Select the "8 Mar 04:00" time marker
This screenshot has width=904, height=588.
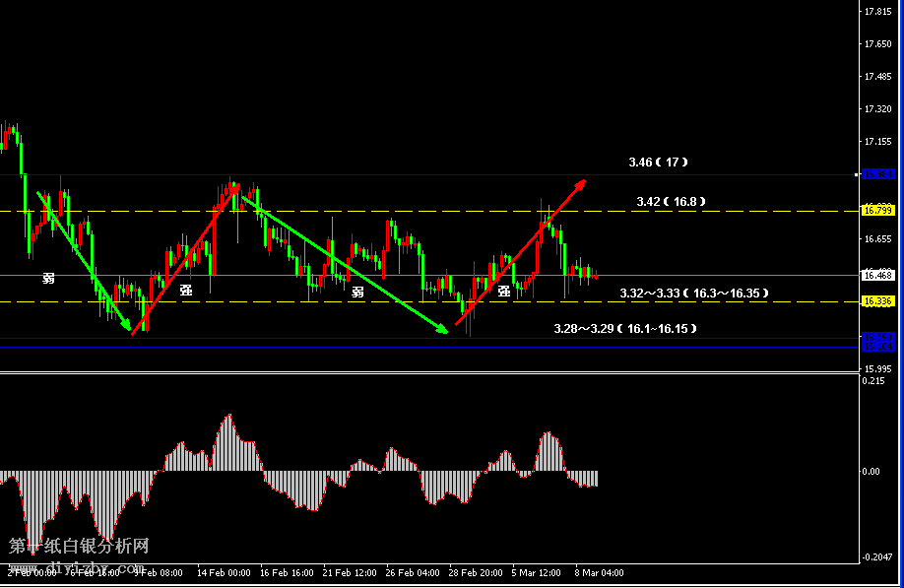[x=597, y=571]
